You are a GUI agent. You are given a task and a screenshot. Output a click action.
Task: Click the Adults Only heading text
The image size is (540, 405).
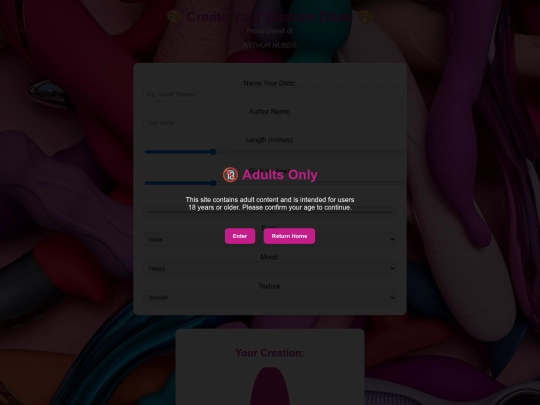(280, 175)
